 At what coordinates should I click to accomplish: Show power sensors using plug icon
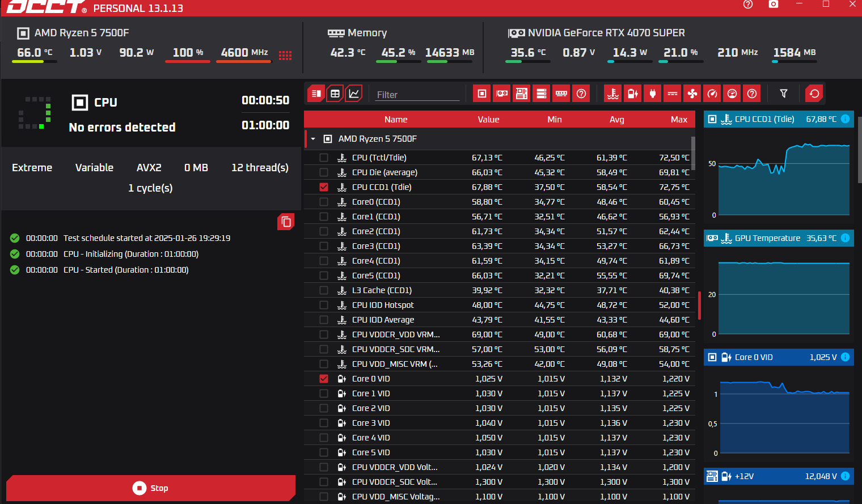653,94
